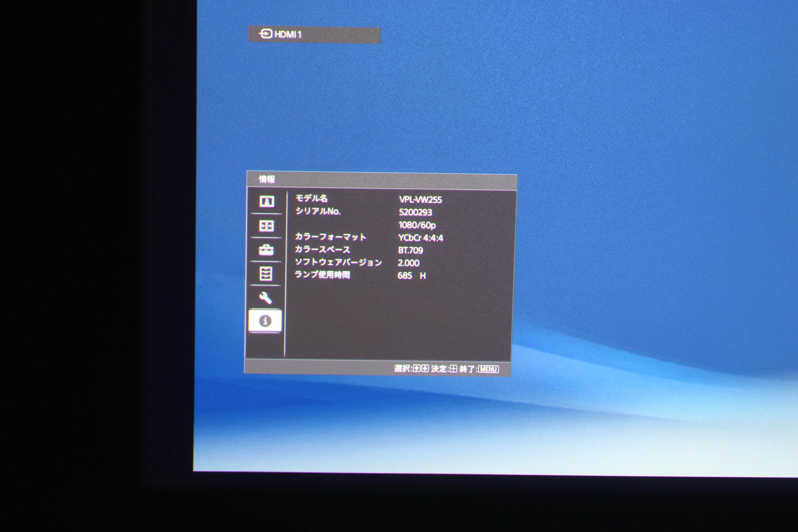The height and width of the screenshot is (532, 798).
Task: Open the Function menu icon
Action: coord(266,273)
